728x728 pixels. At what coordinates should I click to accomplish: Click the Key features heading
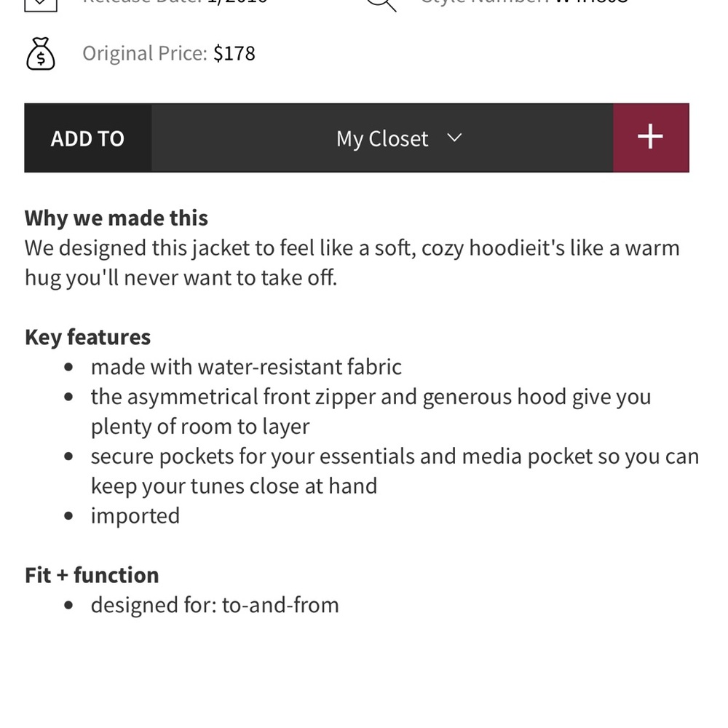pyautogui.click(x=88, y=337)
